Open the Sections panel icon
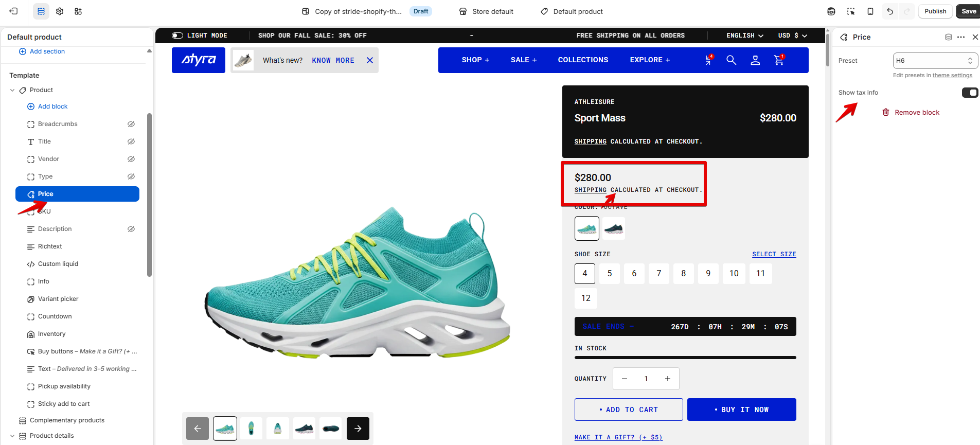This screenshot has width=980, height=445. [x=41, y=11]
